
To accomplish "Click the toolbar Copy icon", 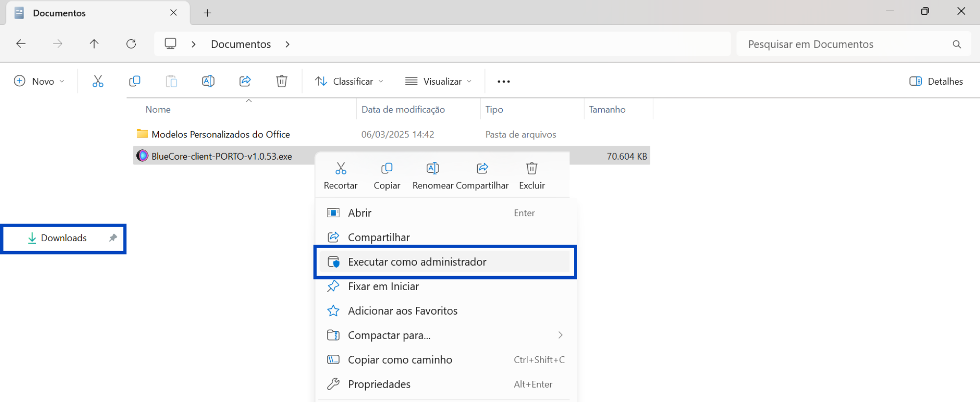I will [134, 81].
